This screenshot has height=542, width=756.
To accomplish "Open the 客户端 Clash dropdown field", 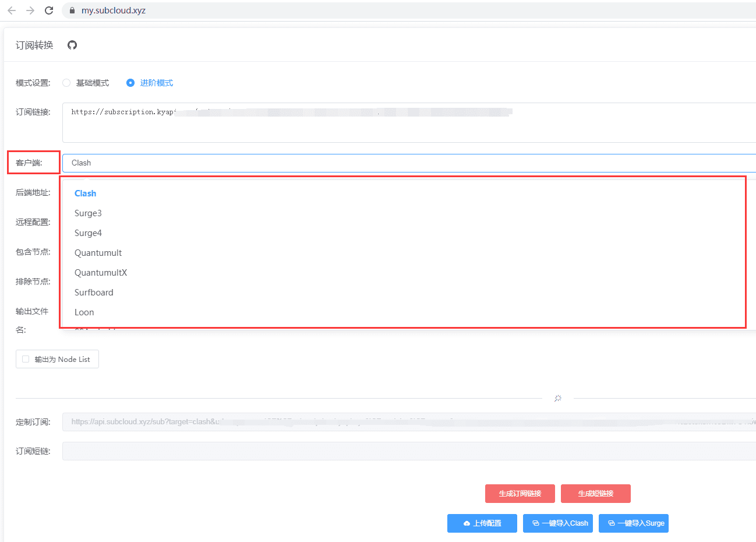I will 409,163.
